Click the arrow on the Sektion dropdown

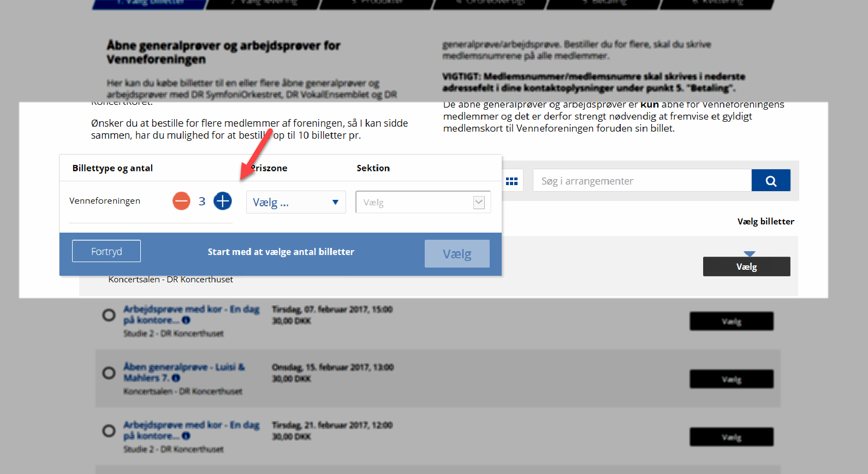[x=479, y=203]
